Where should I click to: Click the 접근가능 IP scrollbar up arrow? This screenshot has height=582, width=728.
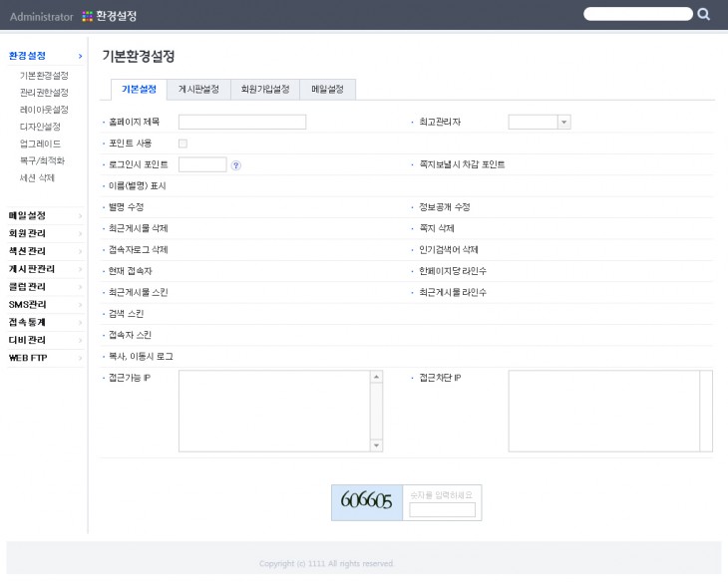point(377,377)
